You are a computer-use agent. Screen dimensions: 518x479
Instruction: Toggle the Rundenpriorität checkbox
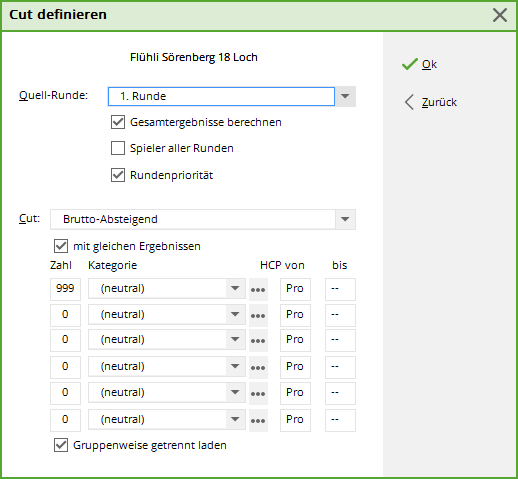point(118,175)
